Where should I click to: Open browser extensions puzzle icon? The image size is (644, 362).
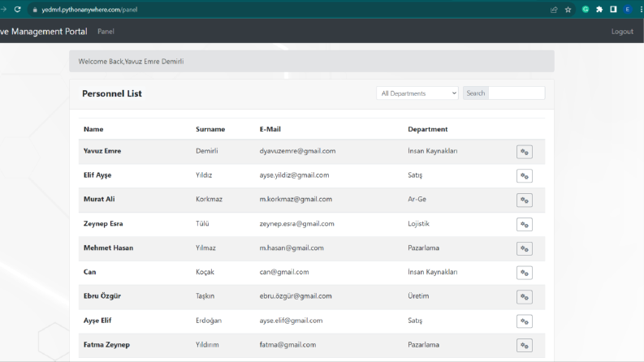(x=599, y=10)
